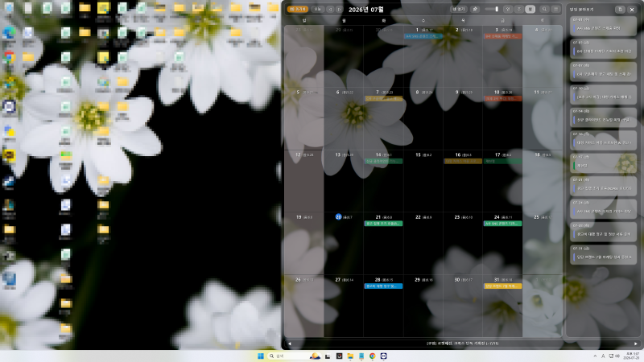Switch to the month view toggle button
Viewport: 644px width, 362px height.
click(x=530, y=9)
